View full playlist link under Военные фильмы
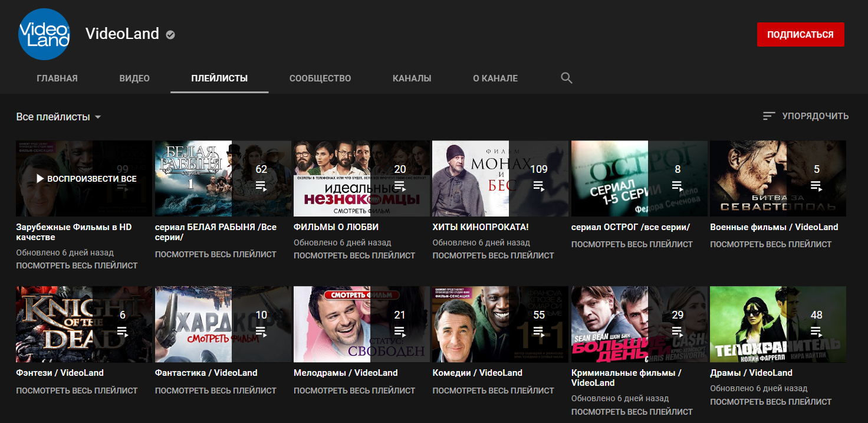 pos(771,244)
